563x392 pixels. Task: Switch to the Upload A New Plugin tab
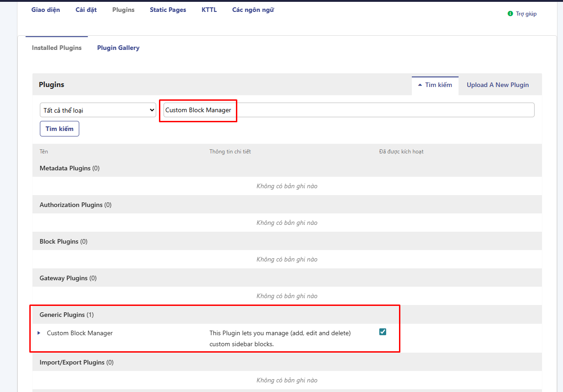coord(497,85)
